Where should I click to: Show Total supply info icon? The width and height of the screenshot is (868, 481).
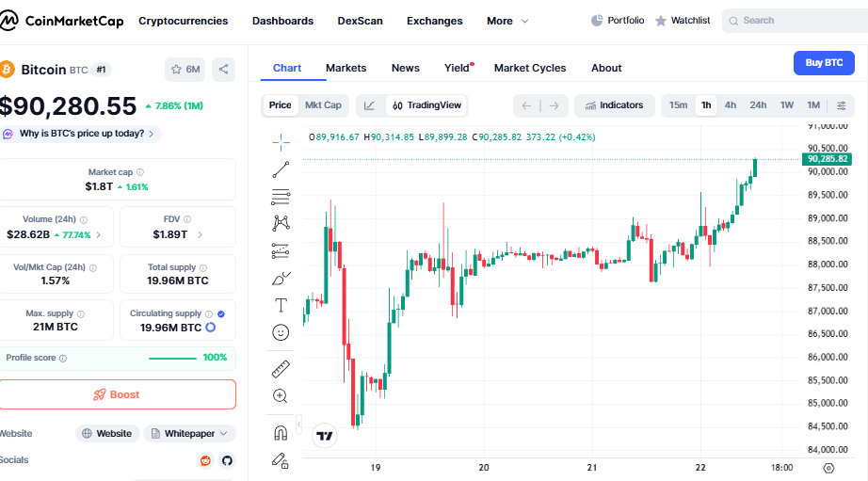203,267
